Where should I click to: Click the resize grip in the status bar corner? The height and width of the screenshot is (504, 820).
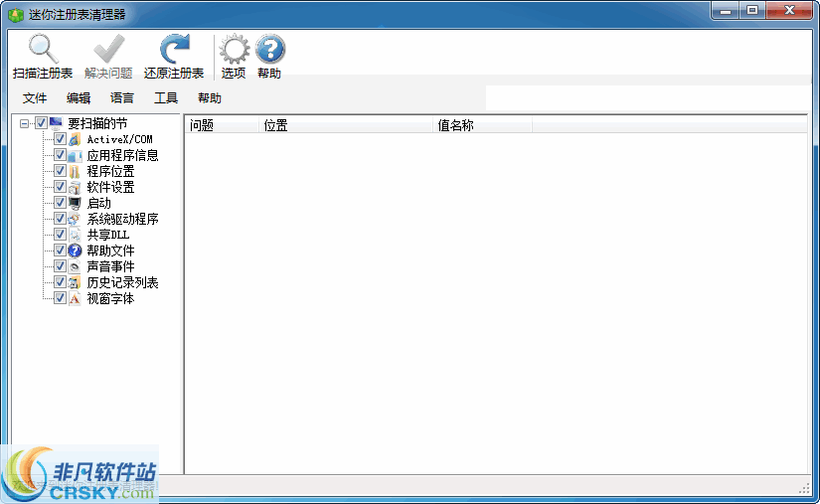point(804,489)
